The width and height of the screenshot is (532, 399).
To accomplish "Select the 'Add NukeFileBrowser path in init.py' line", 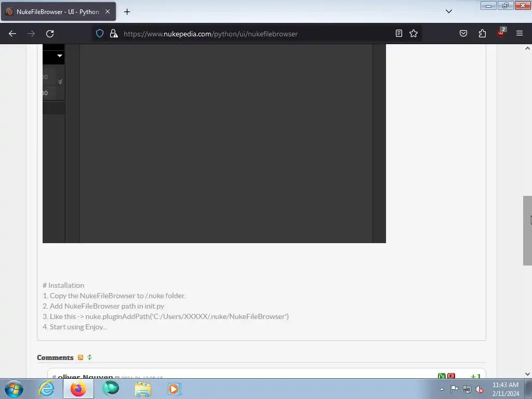I will point(103,306).
